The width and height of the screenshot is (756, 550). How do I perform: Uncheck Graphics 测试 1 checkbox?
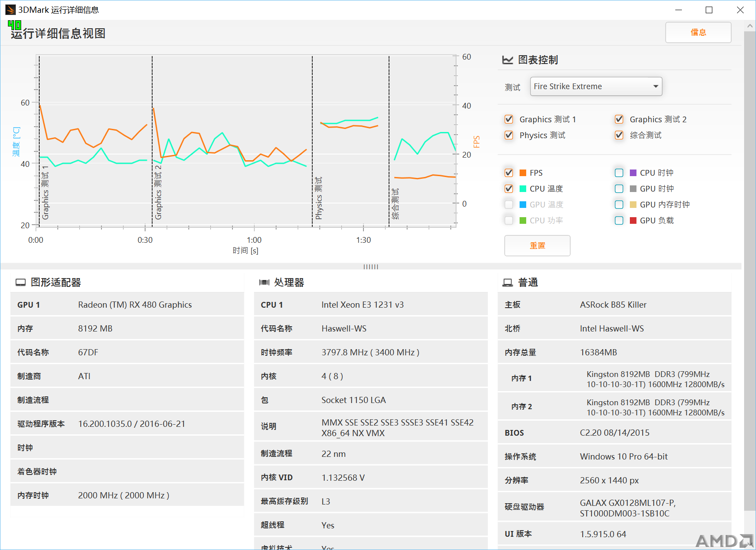click(x=509, y=119)
